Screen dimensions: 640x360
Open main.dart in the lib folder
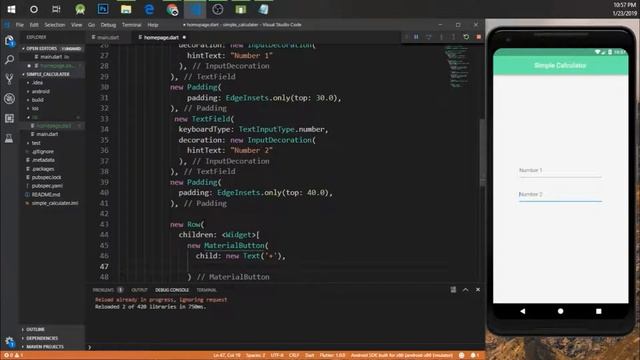47,134
